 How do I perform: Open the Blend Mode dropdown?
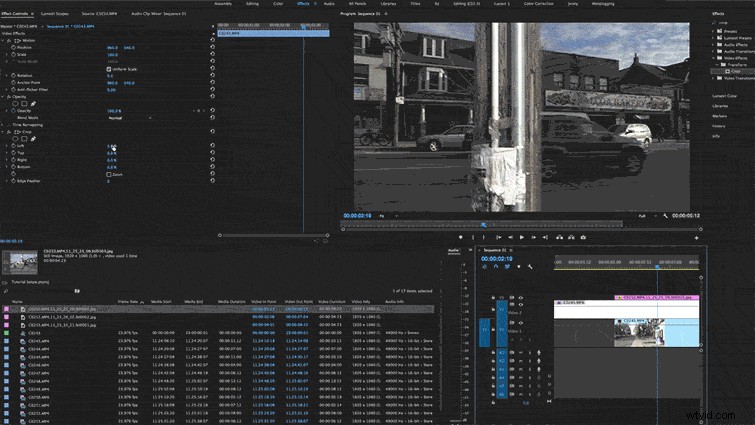coord(129,118)
